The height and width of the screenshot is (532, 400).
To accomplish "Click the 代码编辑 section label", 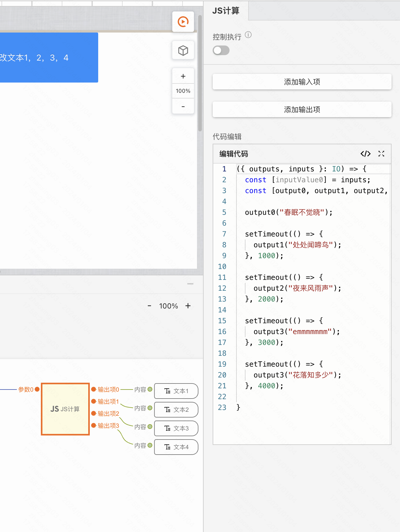I will pos(227,137).
